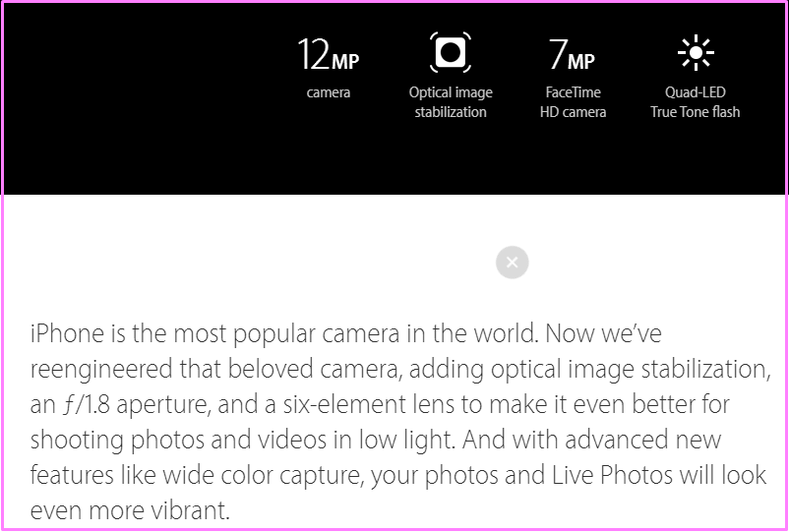Click the "HD camera" caption line
Image resolution: width=789 pixels, height=532 pixels.
(574, 112)
